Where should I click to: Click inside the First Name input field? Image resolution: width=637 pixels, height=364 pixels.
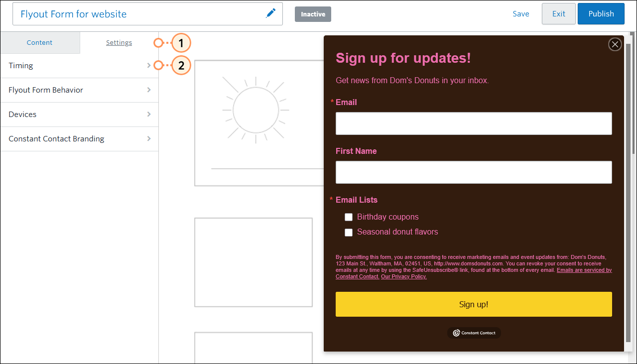tap(474, 172)
